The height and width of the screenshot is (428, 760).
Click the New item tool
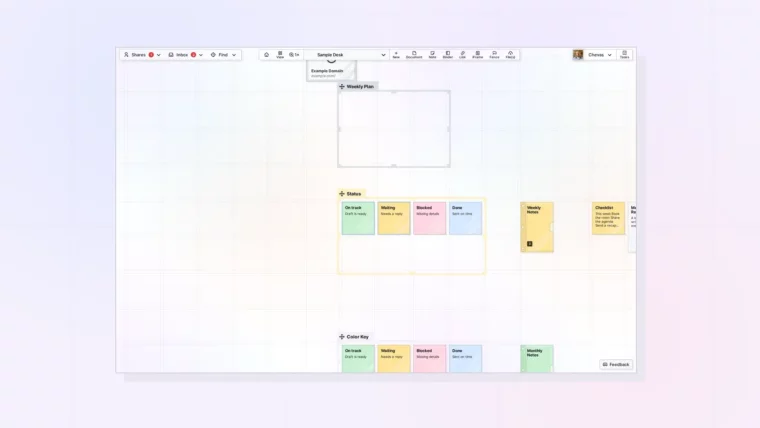coord(396,55)
